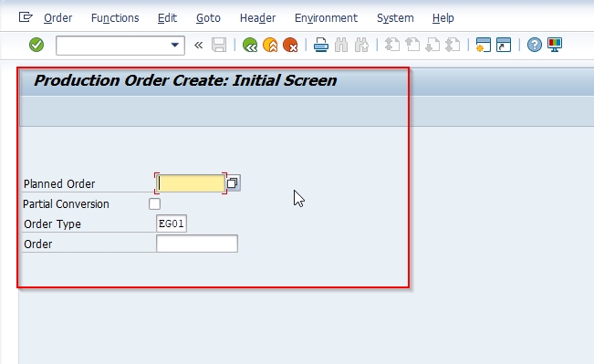Screen dimensions: 594x364
Task: Expand the command field dropdown arrow
Action: pyautogui.click(x=174, y=45)
